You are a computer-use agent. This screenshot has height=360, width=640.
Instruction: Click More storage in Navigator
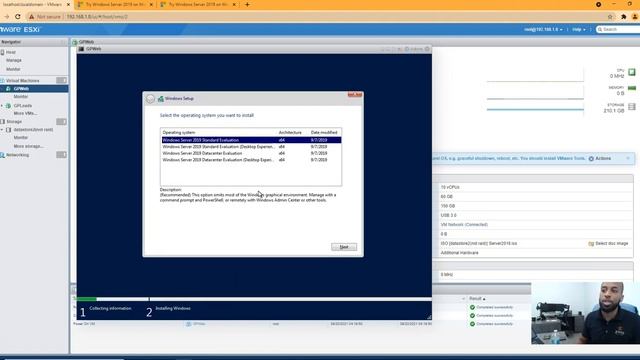29,146
